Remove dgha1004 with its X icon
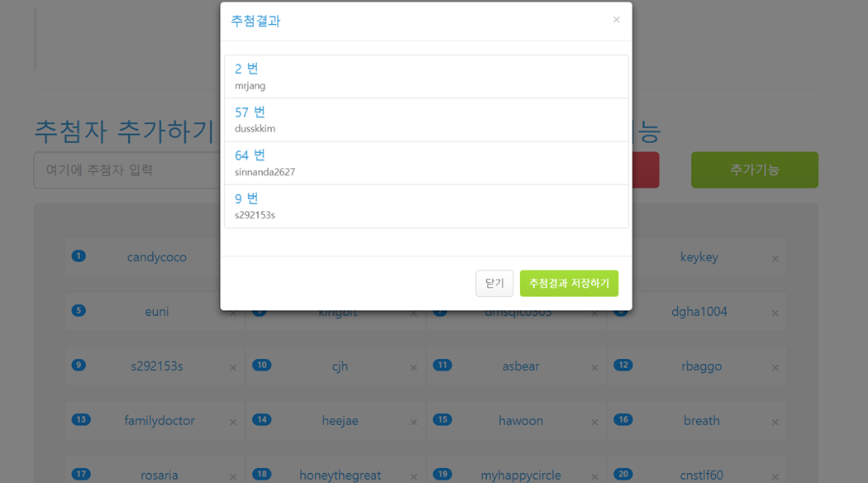This screenshot has width=868, height=483. pyautogui.click(x=775, y=313)
